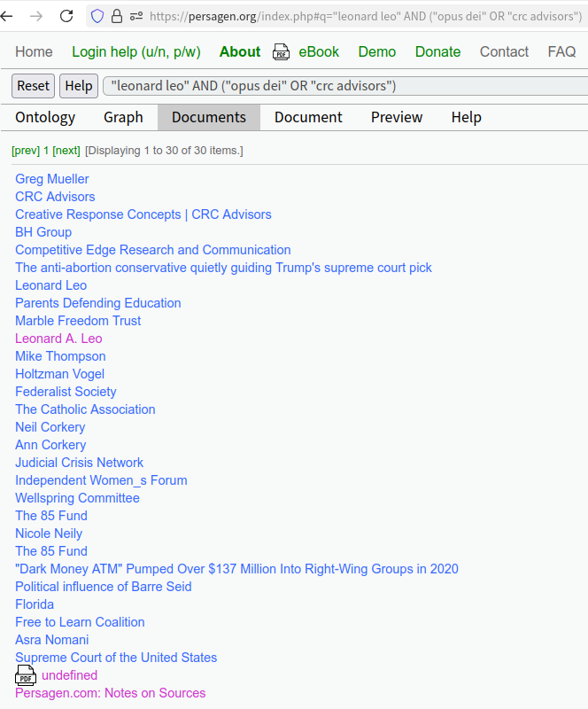This screenshot has height=709, width=588.
Task: Switch to the Preview tab
Action: tap(397, 118)
